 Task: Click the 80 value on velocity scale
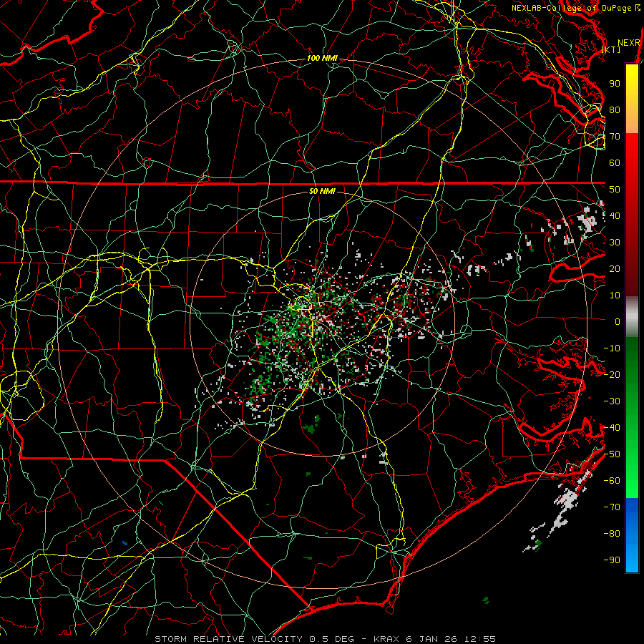(x=615, y=110)
